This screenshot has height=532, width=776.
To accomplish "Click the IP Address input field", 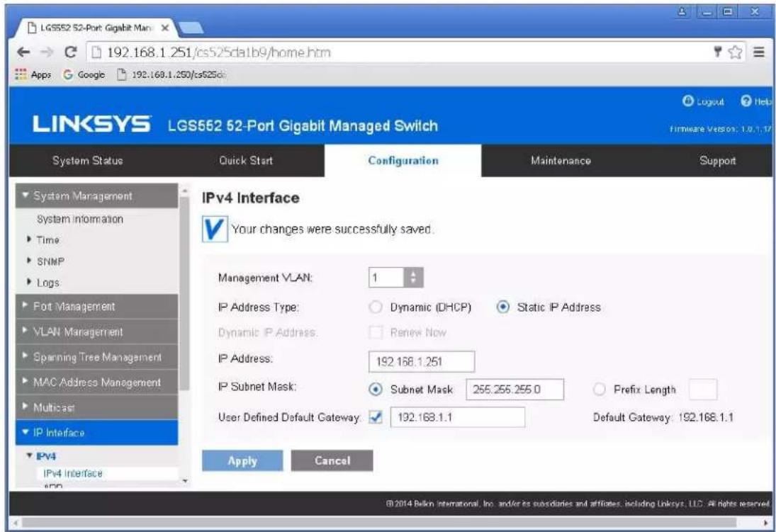I will click(422, 362).
